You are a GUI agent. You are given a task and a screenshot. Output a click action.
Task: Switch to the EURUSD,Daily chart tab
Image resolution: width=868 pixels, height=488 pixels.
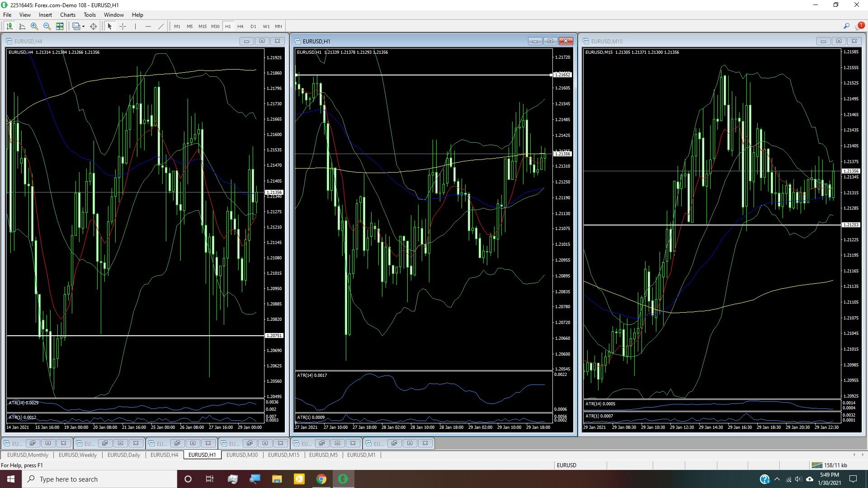click(x=124, y=455)
